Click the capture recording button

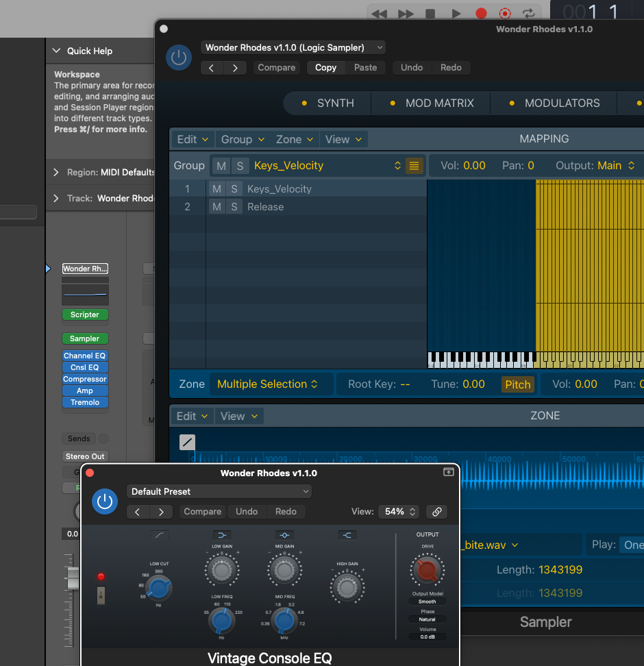click(505, 14)
